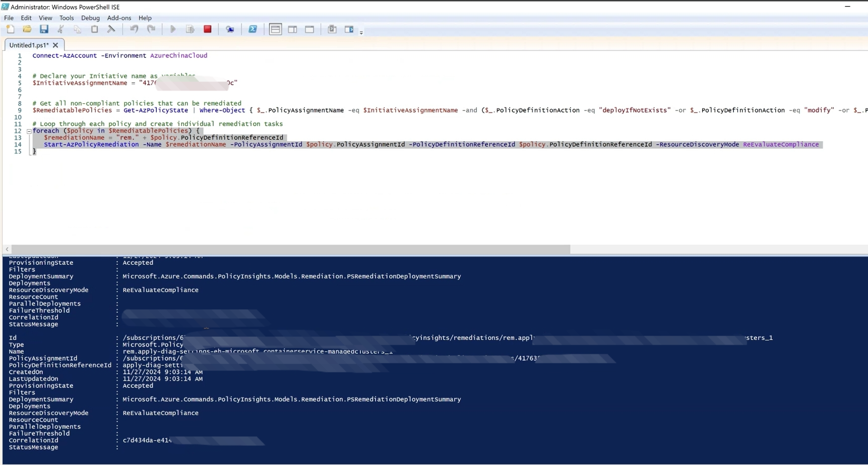Save the script using the floppy disk icon
Viewport: 868px width, 465px height.
pyautogui.click(x=44, y=29)
